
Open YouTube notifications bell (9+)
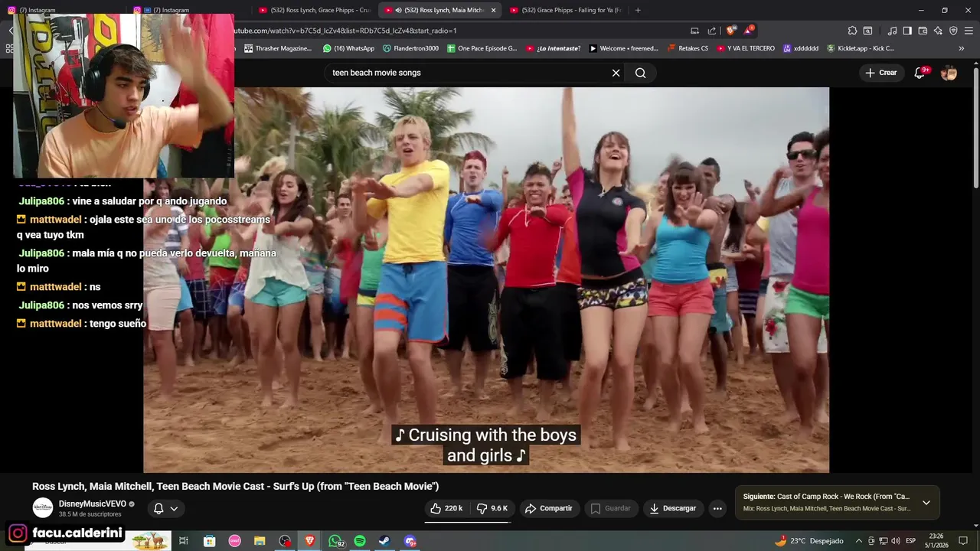pyautogui.click(x=921, y=73)
